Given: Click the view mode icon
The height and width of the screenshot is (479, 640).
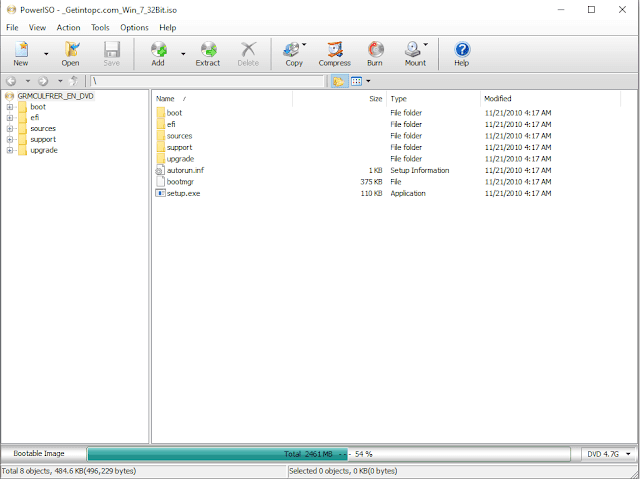Looking at the screenshot, I should 357,81.
